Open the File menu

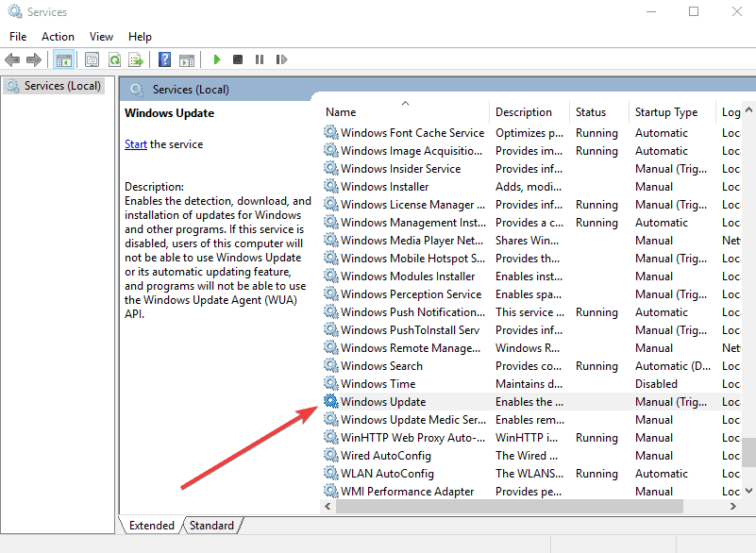coord(18,37)
